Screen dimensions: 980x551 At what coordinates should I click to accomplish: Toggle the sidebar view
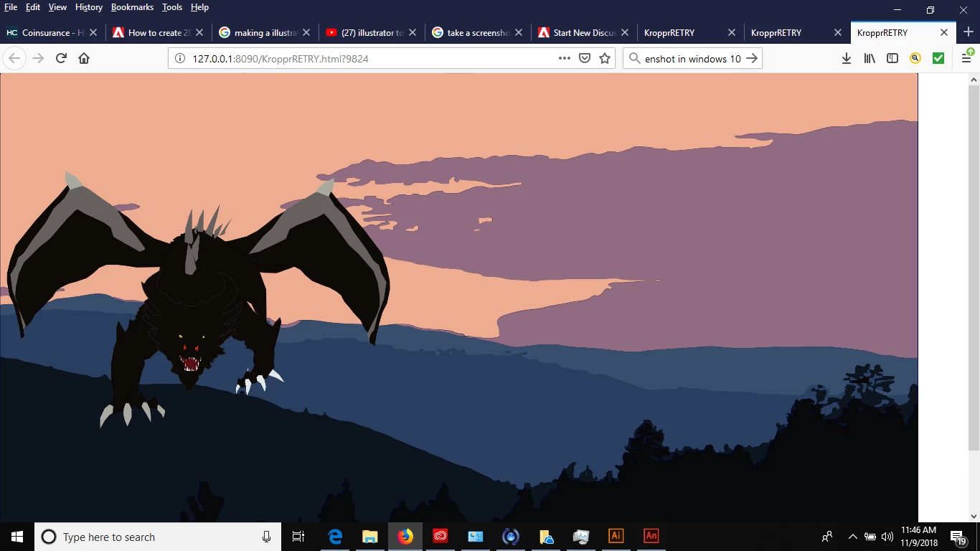click(x=892, y=58)
